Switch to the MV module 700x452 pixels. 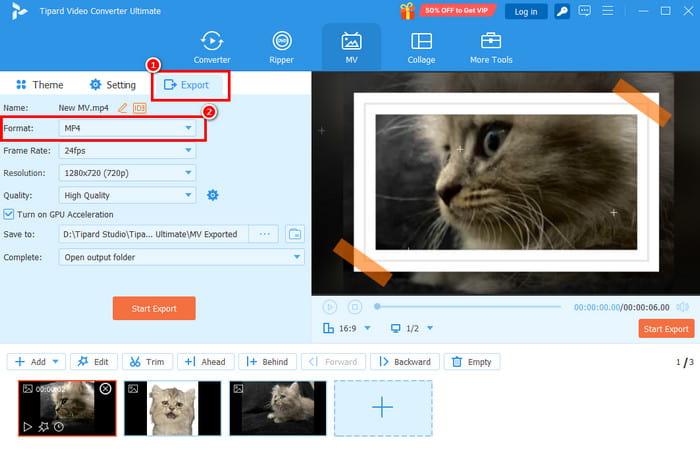pyautogui.click(x=351, y=47)
